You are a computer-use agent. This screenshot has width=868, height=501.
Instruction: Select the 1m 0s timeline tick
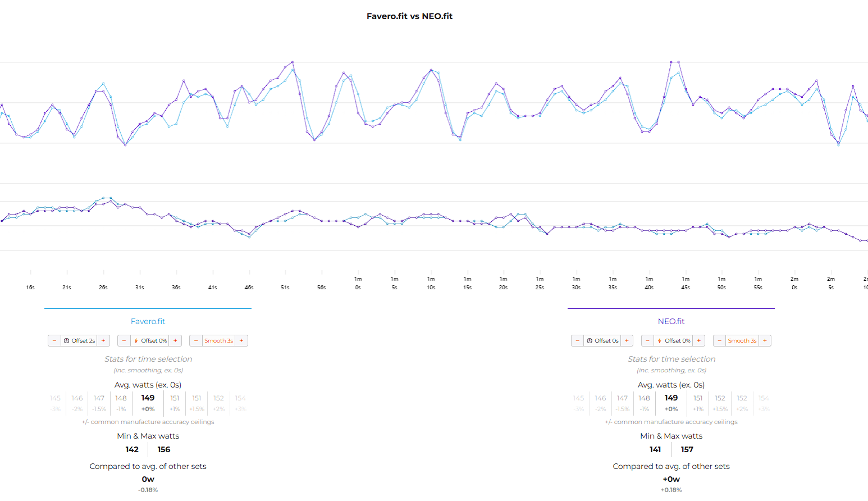pyautogui.click(x=358, y=283)
